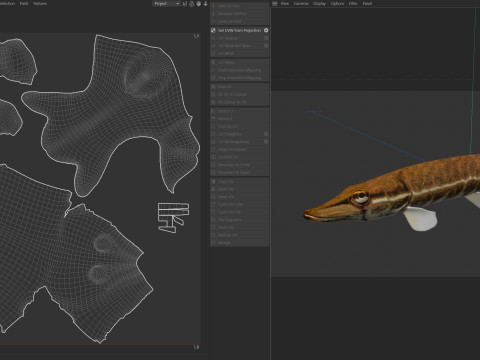Click the Paste UV icon
Image resolution: width=480 pixels, height=360 pixels.
point(213,189)
